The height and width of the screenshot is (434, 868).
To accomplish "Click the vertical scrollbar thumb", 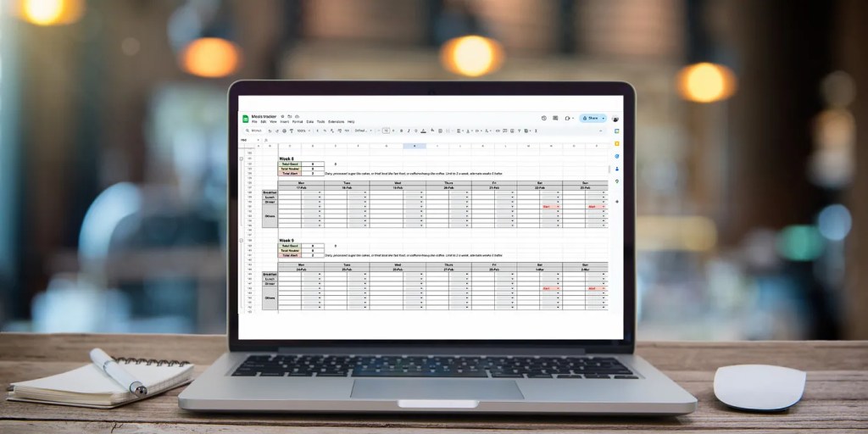I will 610,169.
